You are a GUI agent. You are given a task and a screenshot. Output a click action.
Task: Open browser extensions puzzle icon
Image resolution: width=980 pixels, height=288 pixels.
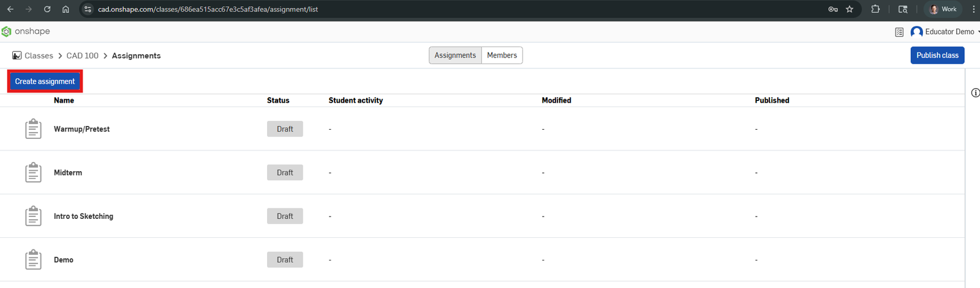tap(875, 9)
